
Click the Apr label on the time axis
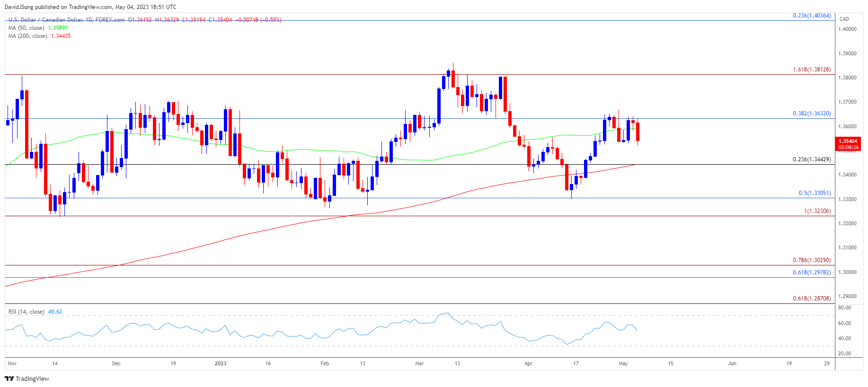pos(529,363)
